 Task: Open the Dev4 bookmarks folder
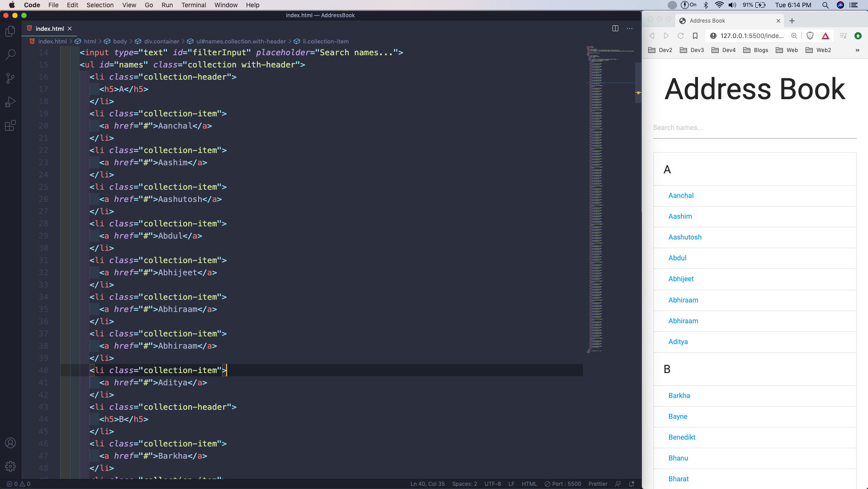[723, 50]
